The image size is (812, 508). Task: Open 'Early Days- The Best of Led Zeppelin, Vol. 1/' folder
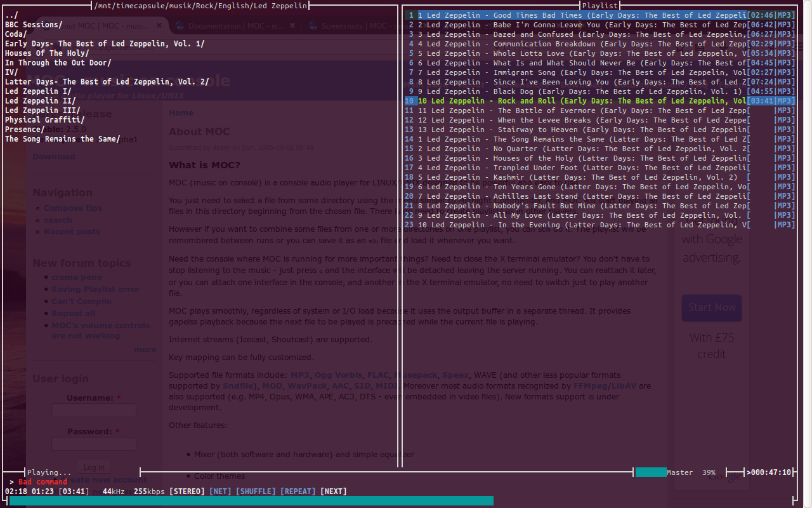(x=105, y=44)
